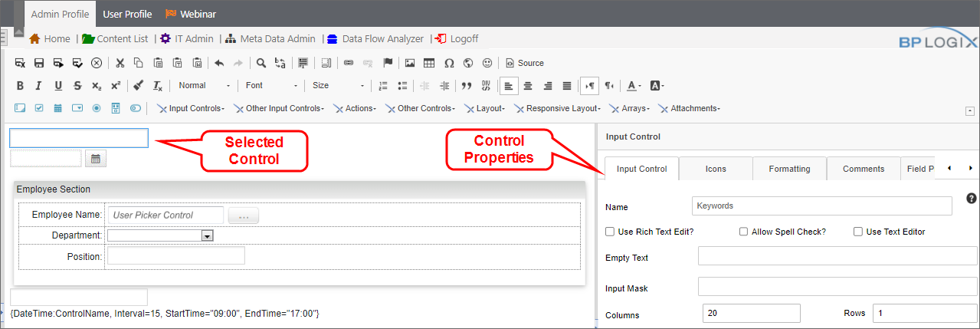
Task: Open the text color picker
Action: (x=633, y=86)
